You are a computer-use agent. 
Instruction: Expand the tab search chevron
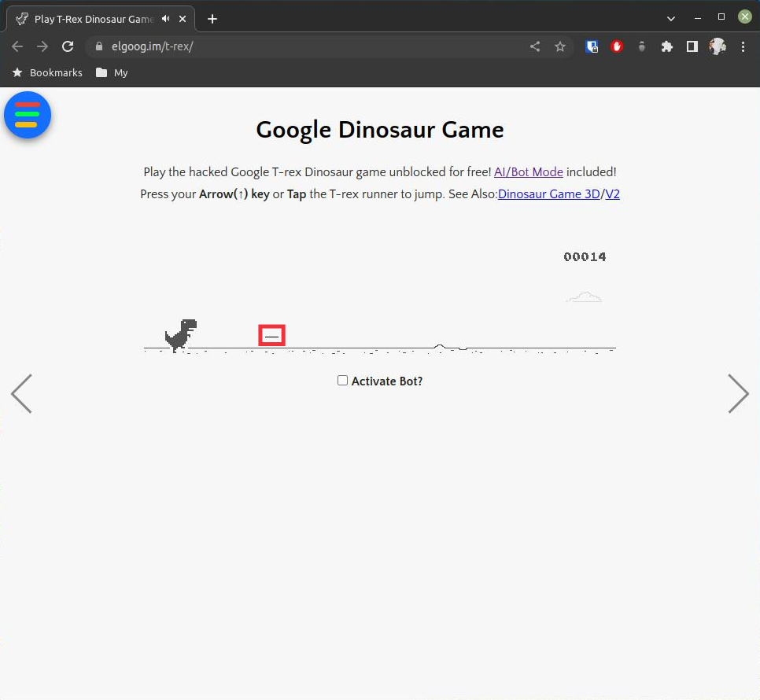[671, 19]
